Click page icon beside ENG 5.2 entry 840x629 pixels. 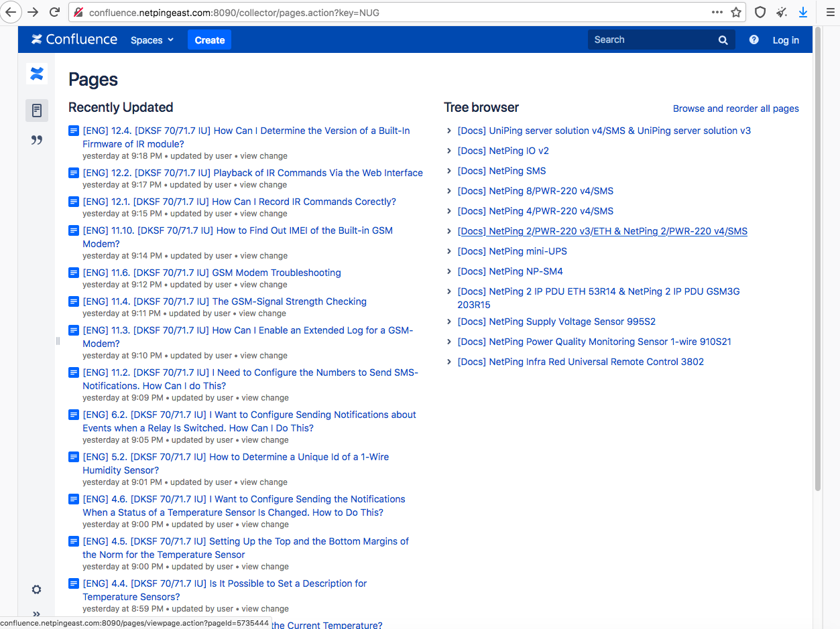tap(74, 458)
